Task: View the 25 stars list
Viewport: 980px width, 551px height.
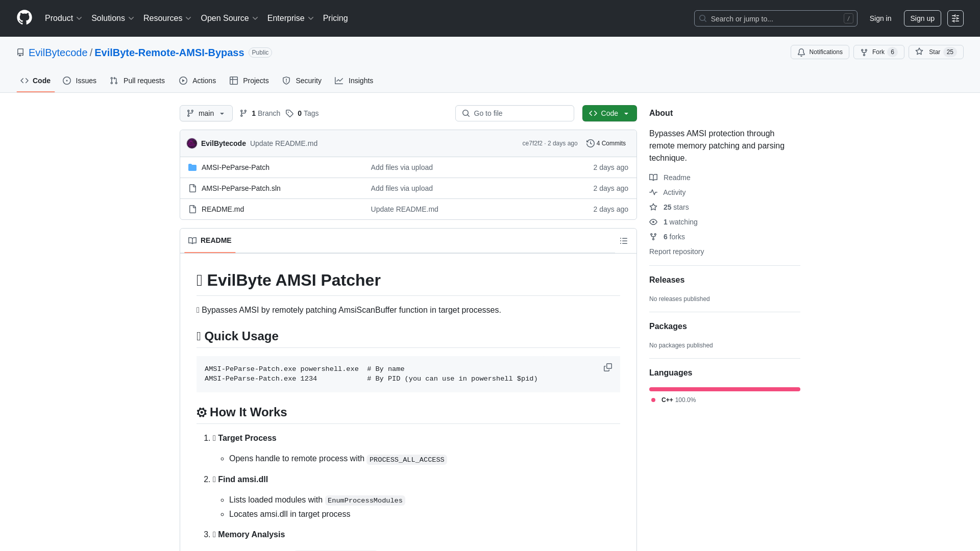Action: click(x=669, y=207)
